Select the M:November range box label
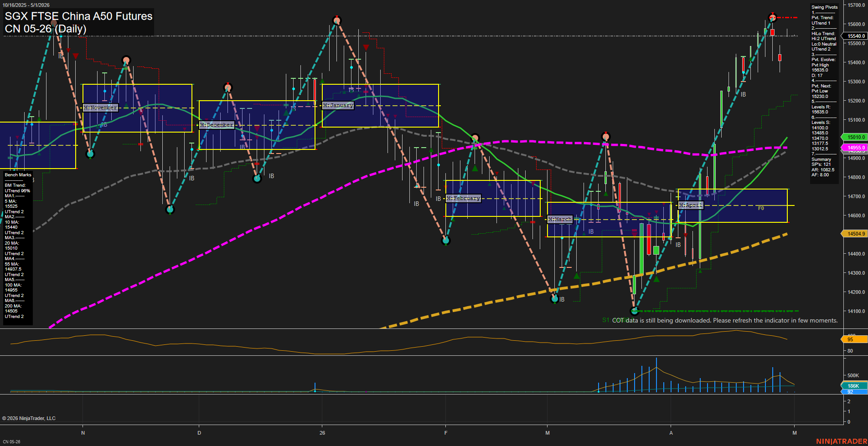This screenshot has height=446, width=868. pyautogui.click(x=100, y=108)
